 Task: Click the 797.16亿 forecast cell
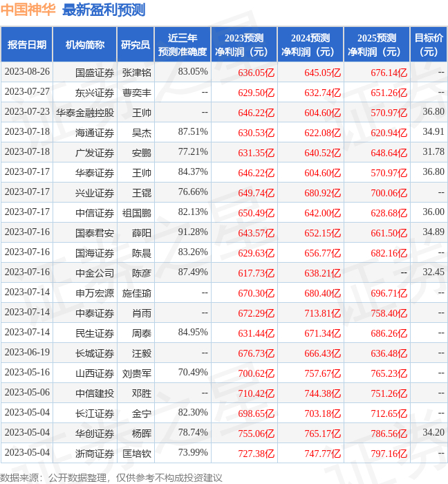pyautogui.click(x=389, y=454)
